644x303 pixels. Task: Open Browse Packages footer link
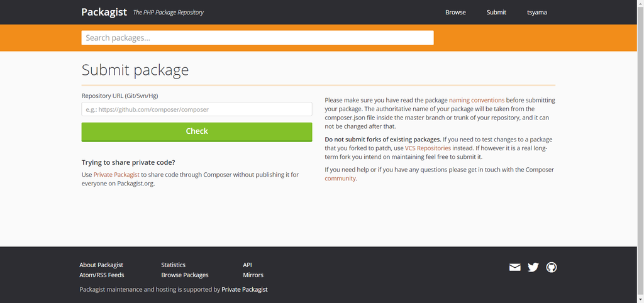tap(185, 275)
